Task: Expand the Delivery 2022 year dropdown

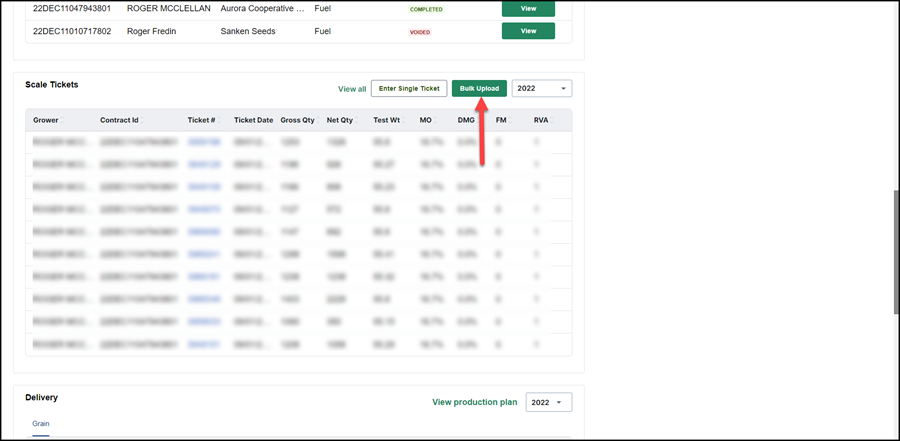Action: point(549,403)
